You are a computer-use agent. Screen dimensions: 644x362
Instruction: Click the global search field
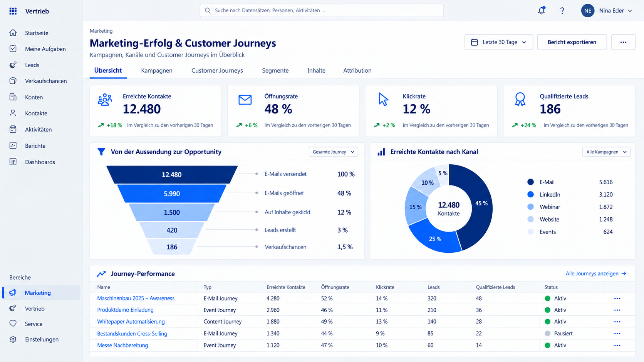coord(322,10)
